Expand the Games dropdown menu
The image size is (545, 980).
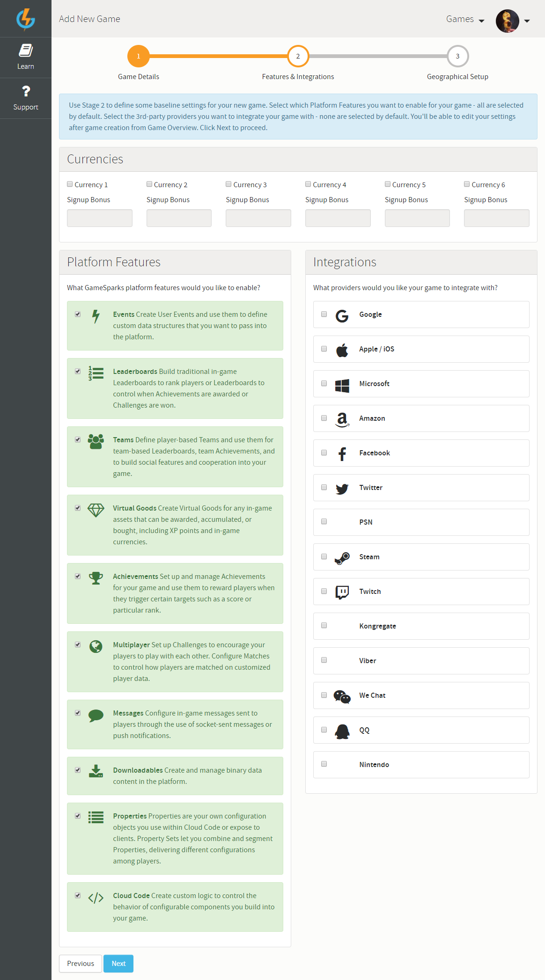[465, 19]
